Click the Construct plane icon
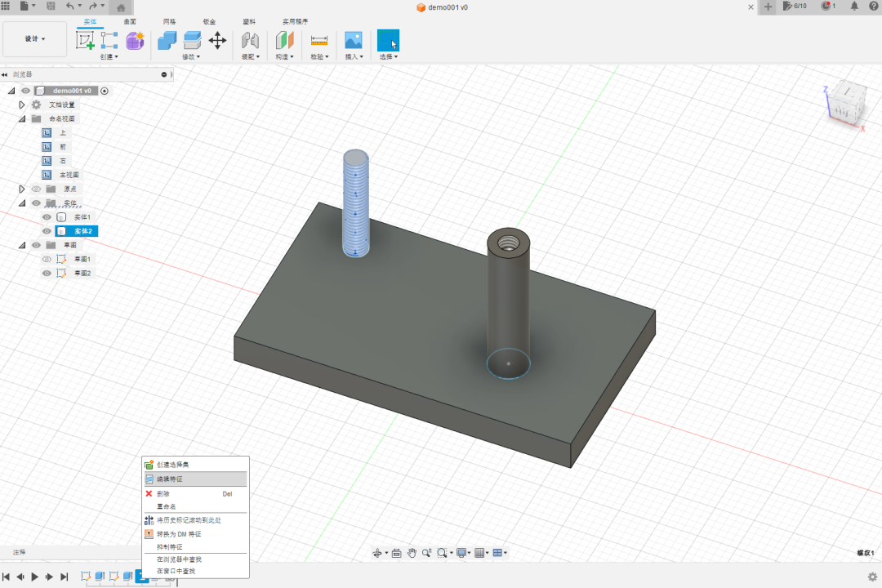This screenshot has width=882, height=588. pyautogui.click(x=285, y=41)
